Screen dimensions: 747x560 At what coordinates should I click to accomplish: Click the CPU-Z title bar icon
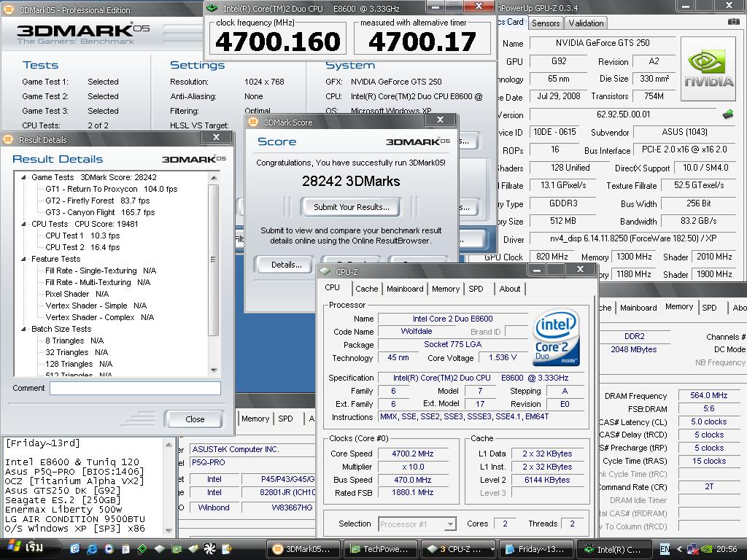point(325,271)
